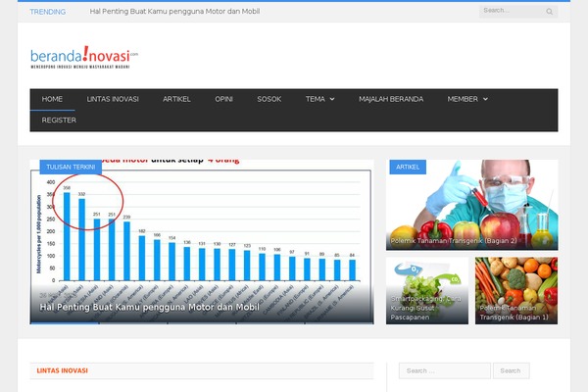Select the SOSOK menu item
Viewport: 588px width, 392px height.
(x=269, y=99)
